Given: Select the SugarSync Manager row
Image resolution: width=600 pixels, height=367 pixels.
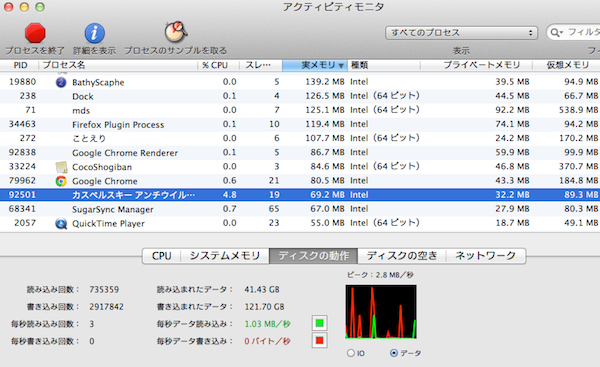Looking at the screenshot, I should pyautogui.click(x=300, y=209).
